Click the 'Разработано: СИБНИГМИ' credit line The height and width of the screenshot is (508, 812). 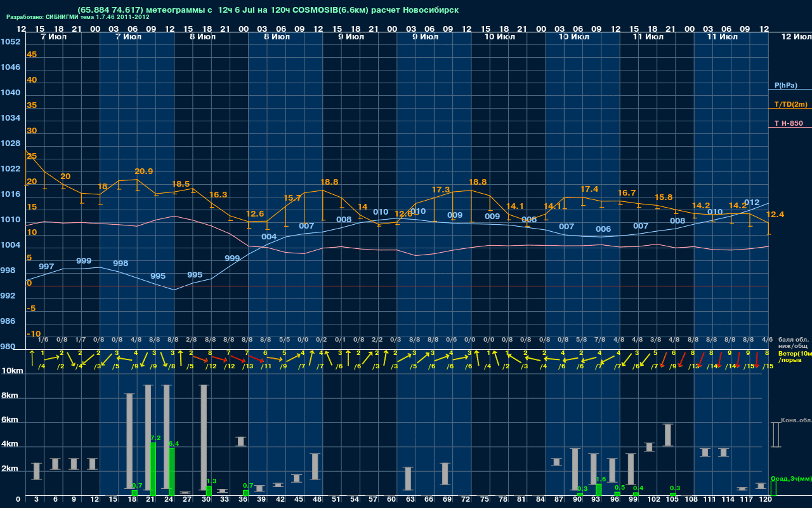(78, 17)
